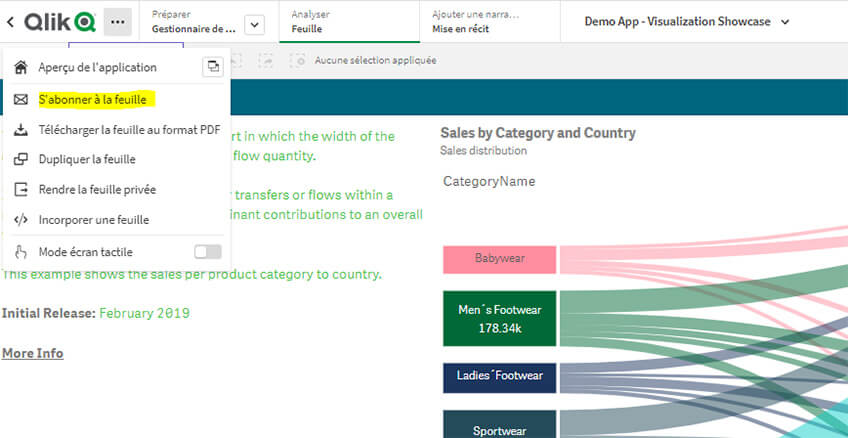
Task: Click Aucune sélection appliquée text
Action: [375, 61]
